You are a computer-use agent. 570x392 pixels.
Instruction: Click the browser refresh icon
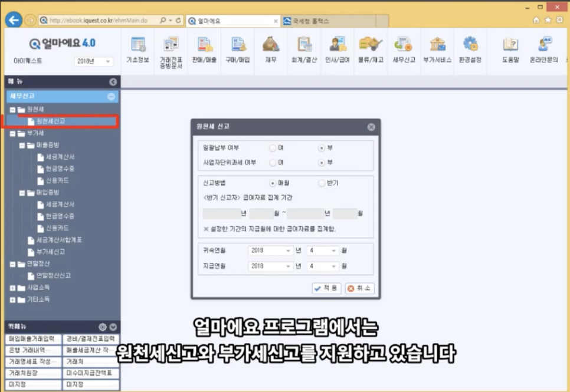(178, 21)
